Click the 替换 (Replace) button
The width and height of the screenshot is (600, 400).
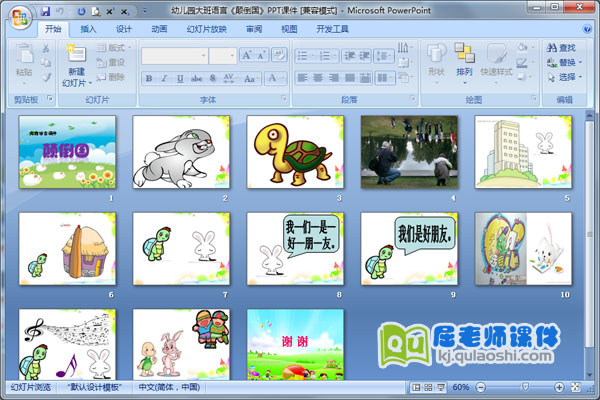coord(564,62)
